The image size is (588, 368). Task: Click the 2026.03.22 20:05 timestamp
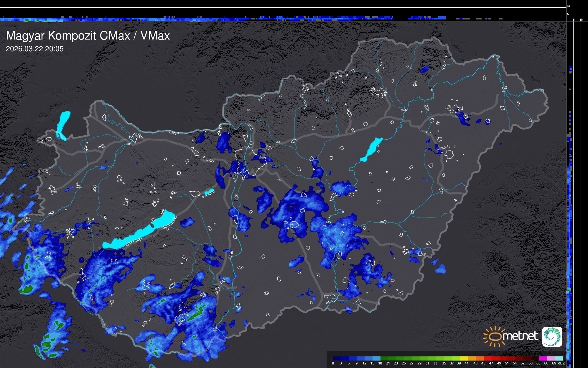(x=35, y=49)
